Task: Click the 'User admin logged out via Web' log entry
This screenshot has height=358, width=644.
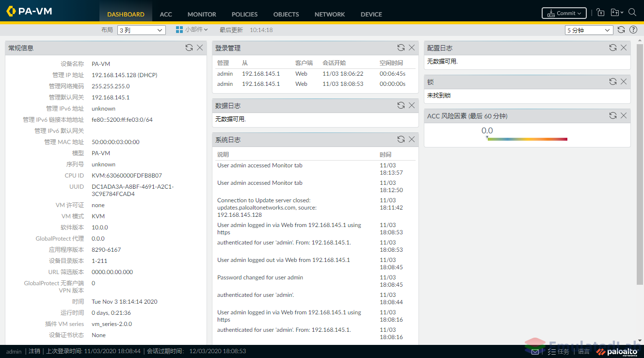Action: tap(283, 260)
